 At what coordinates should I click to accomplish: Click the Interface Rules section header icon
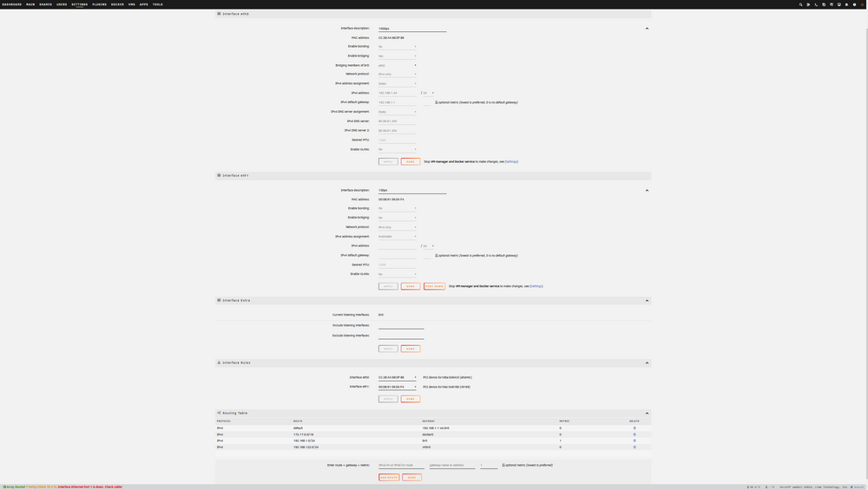pos(219,363)
